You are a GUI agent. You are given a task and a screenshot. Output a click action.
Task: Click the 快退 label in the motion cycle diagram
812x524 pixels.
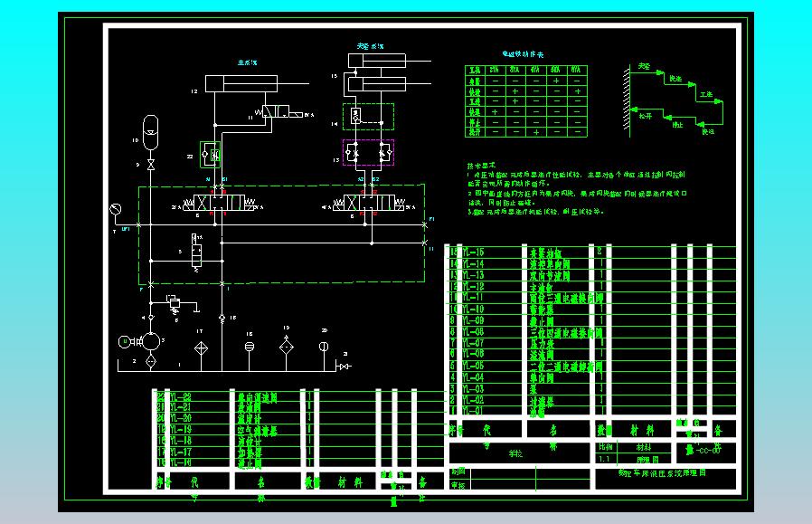point(708,131)
